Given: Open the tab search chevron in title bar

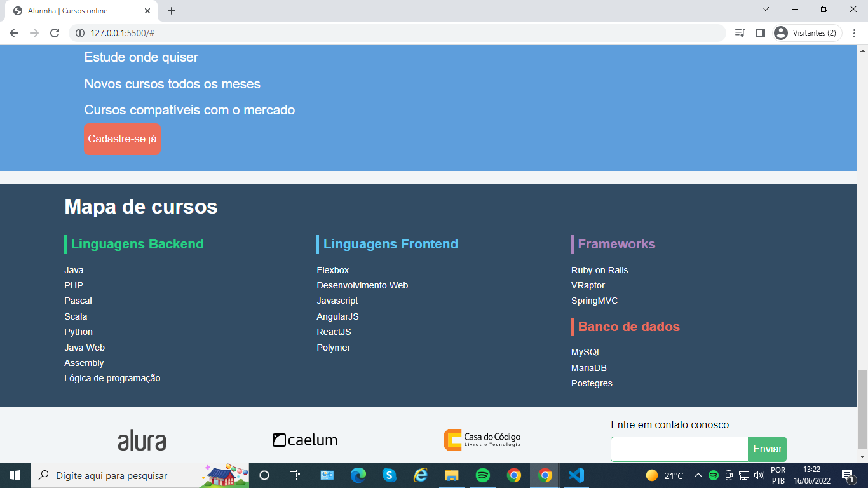Looking at the screenshot, I should click(x=766, y=9).
